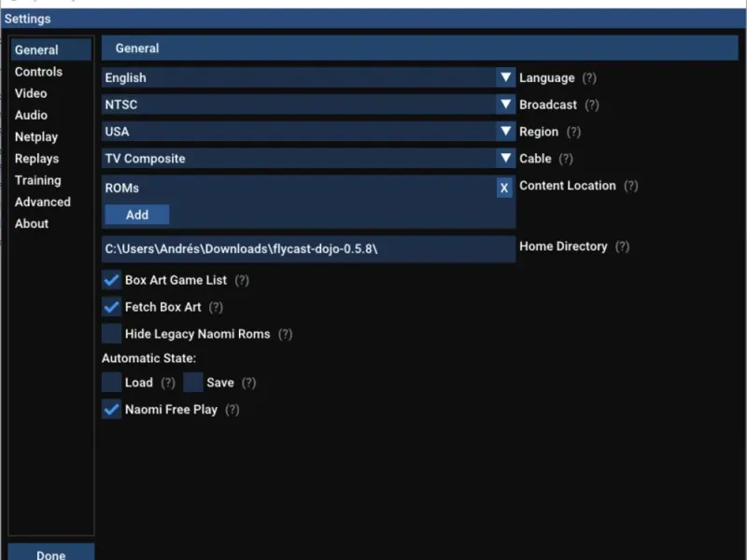The width and height of the screenshot is (747, 560).
Task: Enable automatic state Save checkbox
Action: click(x=193, y=383)
